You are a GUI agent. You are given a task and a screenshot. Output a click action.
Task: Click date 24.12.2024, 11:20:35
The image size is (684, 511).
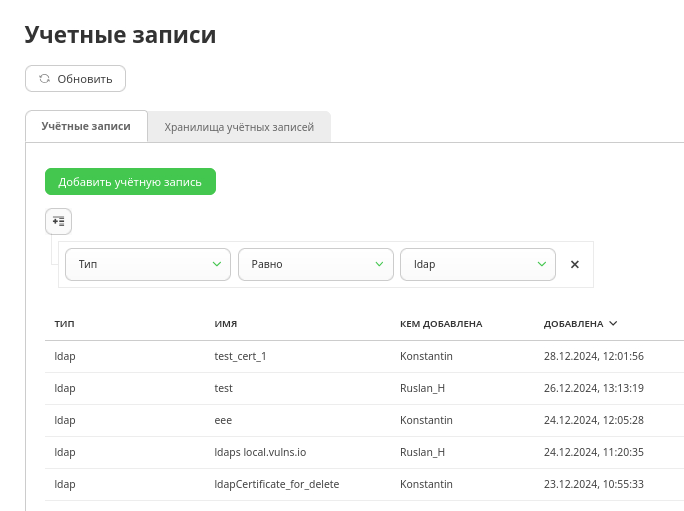(594, 452)
